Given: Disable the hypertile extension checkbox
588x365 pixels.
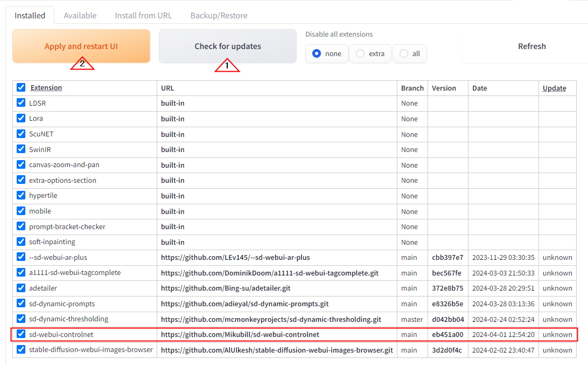Looking at the screenshot, I should (20, 196).
